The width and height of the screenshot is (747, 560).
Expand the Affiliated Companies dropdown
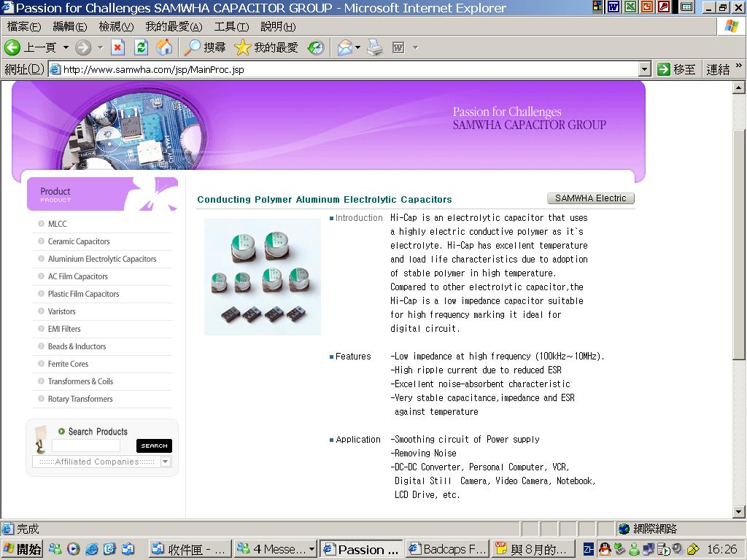click(x=166, y=462)
